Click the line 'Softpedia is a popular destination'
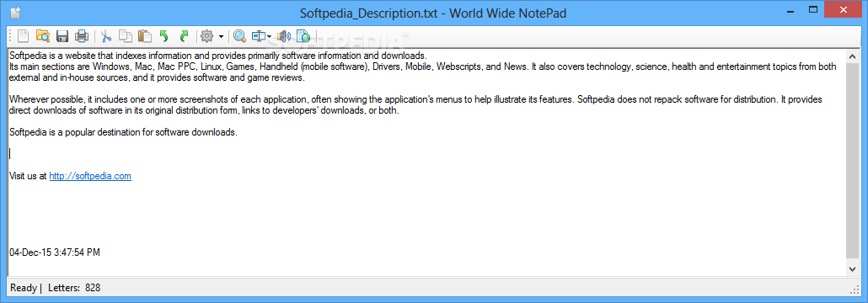868x303 pixels. pos(123,132)
